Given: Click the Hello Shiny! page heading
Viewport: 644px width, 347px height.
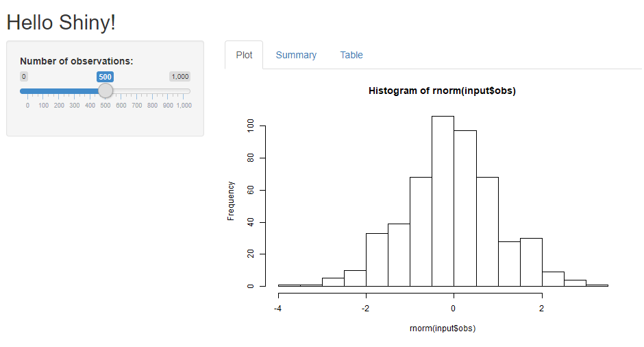Looking at the screenshot, I should click(x=61, y=22).
